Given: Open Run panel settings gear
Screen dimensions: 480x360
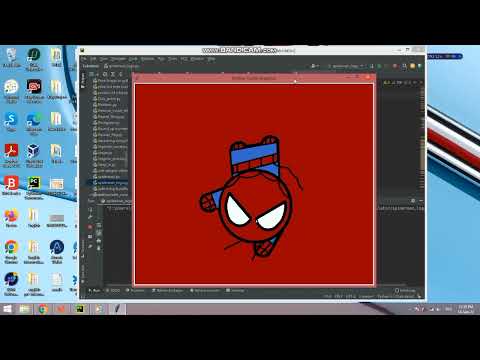Looking at the screenshot, I should click(x=413, y=201).
